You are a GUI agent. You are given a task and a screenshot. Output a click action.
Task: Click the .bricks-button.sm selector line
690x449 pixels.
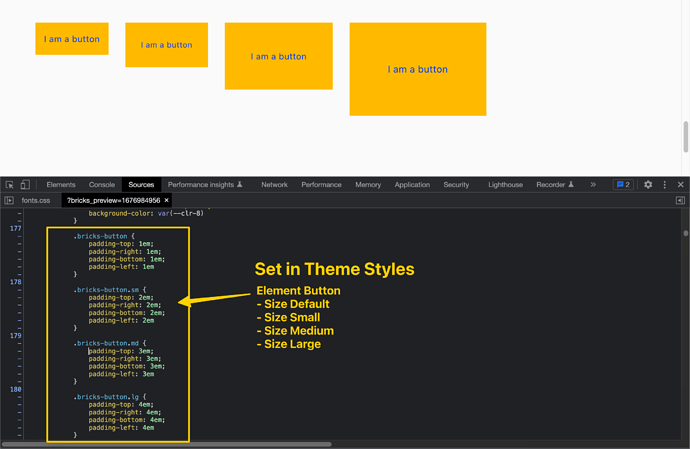pos(110,290)
